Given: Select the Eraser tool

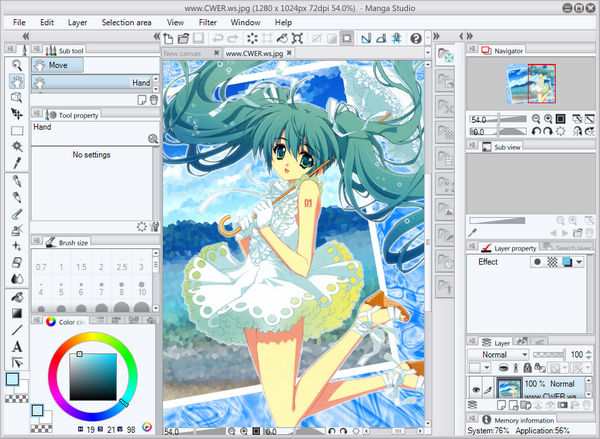Looking at the screenshot, I should (x=16, y=263).
